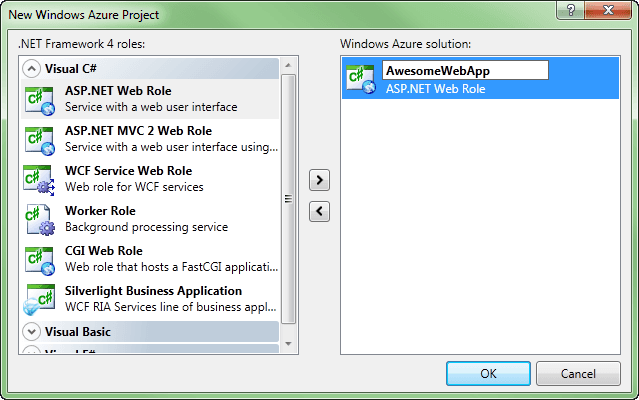Screen dimensions: 639x400
Task: Click the WCF Service Web Role icon
Action: (39, 179)
